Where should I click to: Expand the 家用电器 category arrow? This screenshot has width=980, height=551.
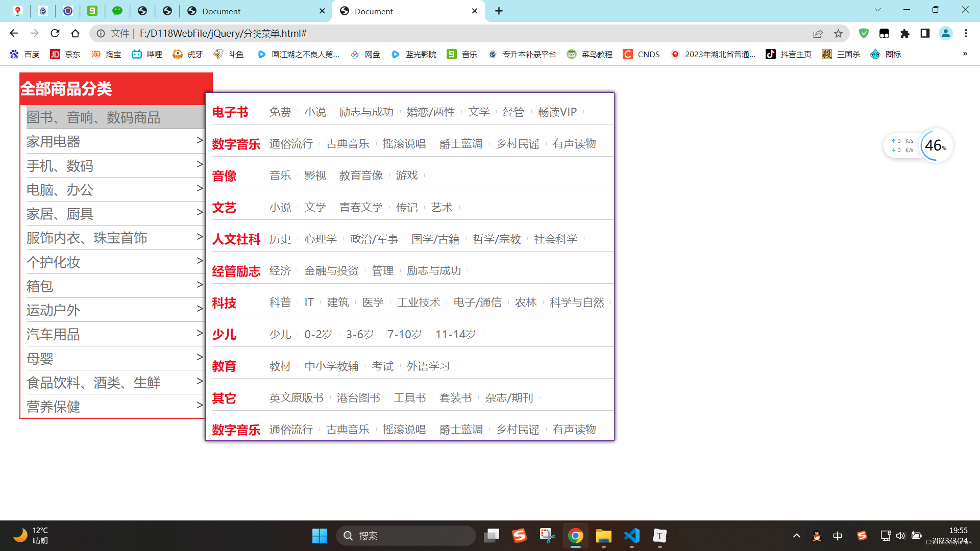point(200,140)
